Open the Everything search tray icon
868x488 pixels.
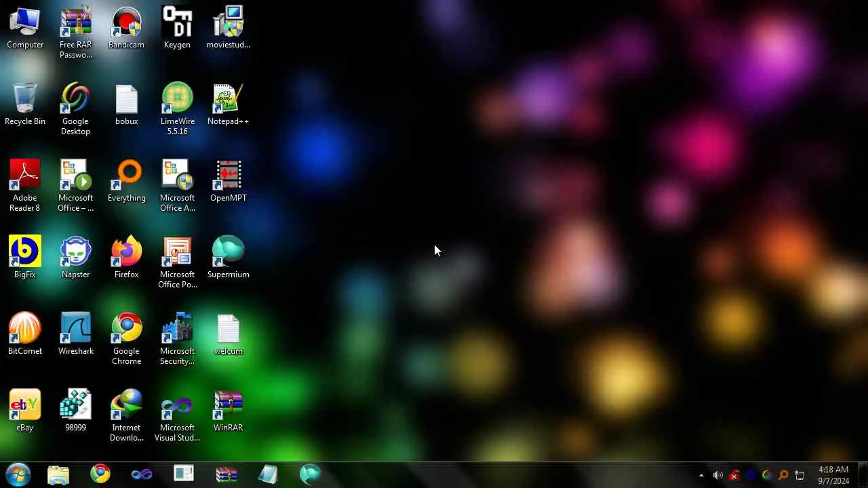(x=783, y=475)
